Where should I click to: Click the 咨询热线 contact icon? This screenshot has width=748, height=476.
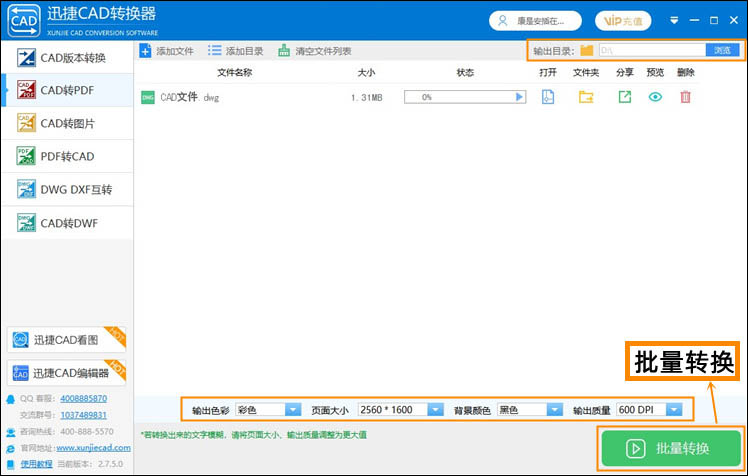10,432
